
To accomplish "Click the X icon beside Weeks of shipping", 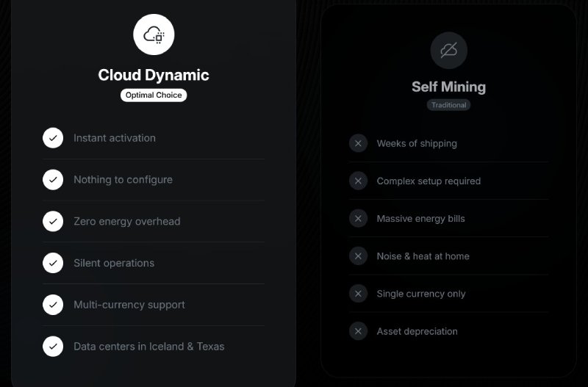I will click(x=358, y=143).
